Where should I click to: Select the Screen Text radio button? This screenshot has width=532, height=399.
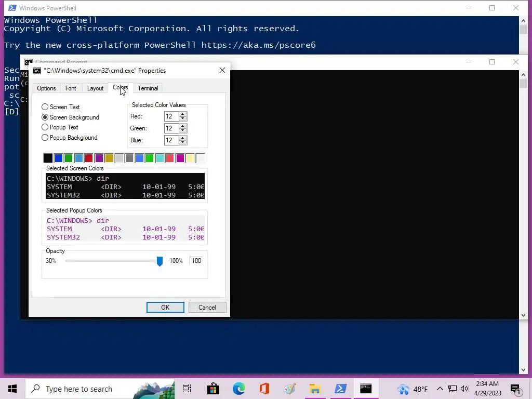(x=45, y=107)
